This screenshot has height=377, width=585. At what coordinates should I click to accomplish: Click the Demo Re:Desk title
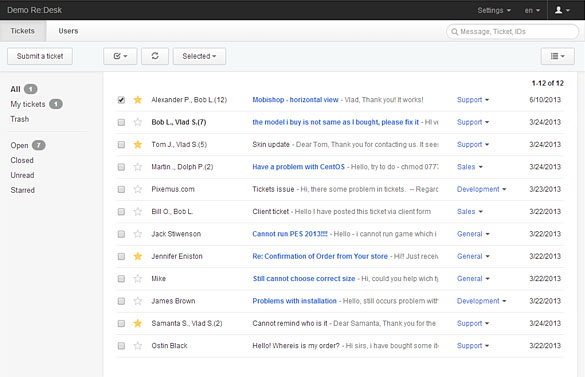34,10
